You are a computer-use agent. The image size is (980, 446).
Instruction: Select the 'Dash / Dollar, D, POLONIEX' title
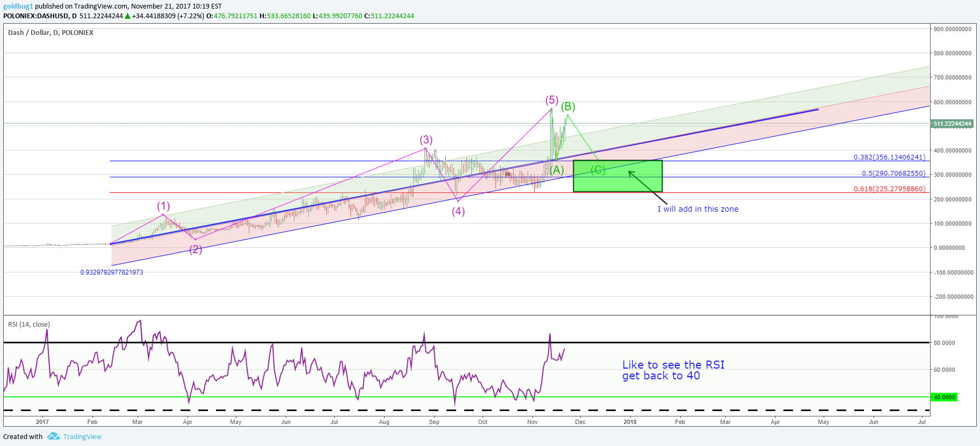point(51,33)
